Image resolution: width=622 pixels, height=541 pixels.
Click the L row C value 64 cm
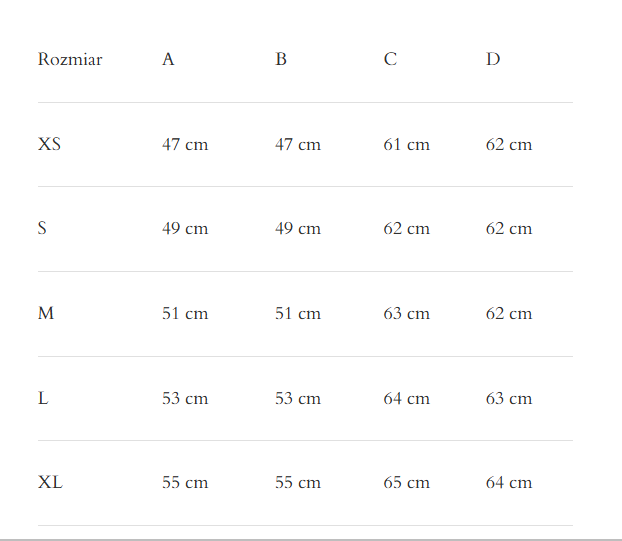[406, 398]
